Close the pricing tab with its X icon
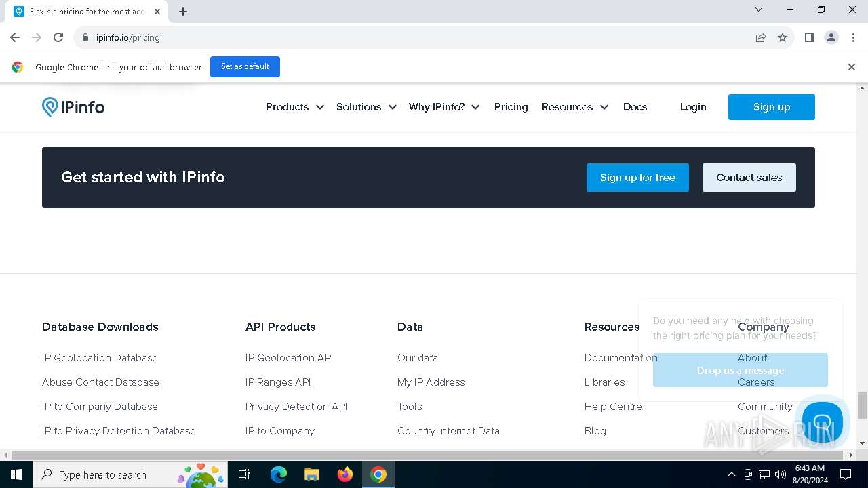The height and width of the screenshot is (488, 868). click(157, 12)
